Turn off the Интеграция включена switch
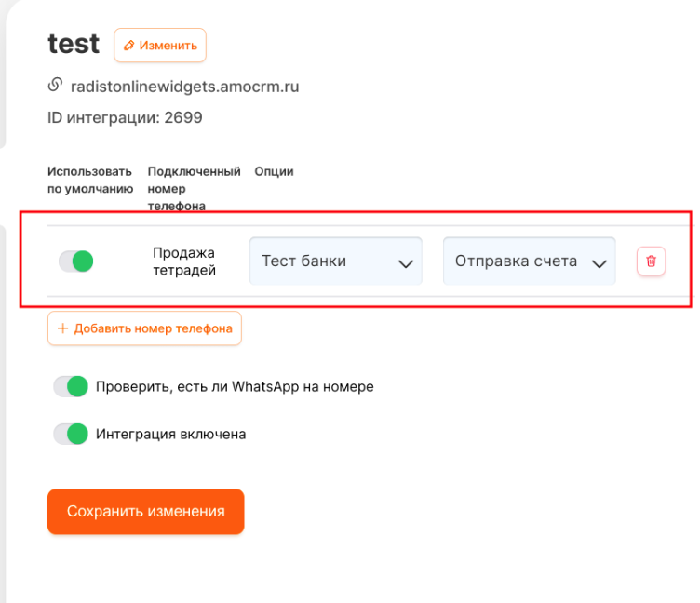The height and width of the screenshot is (603, 700). click(71, 434)
